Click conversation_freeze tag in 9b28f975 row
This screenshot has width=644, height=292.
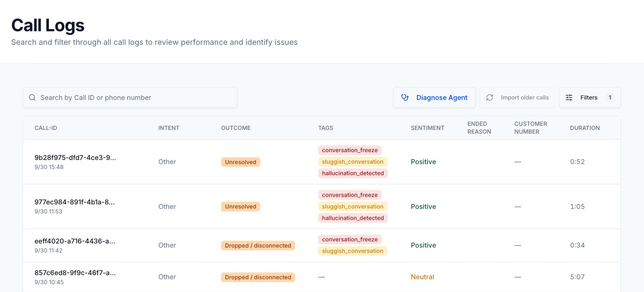click(x=350, y=150)
